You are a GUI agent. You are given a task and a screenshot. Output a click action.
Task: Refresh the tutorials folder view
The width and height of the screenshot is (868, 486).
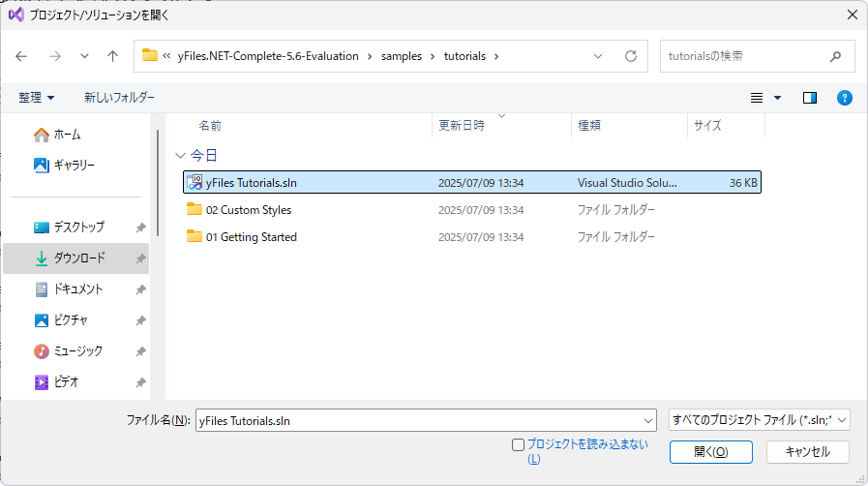coord(630,56)
